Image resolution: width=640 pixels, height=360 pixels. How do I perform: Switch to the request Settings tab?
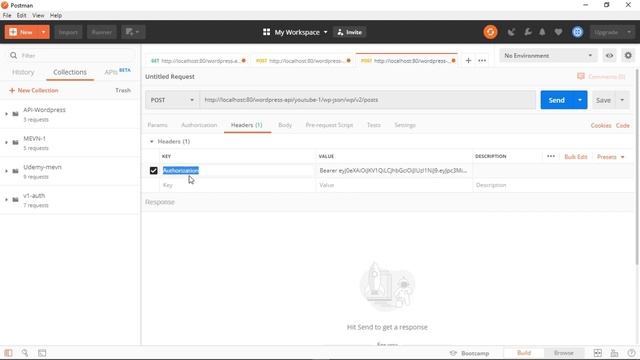[404, 125]
